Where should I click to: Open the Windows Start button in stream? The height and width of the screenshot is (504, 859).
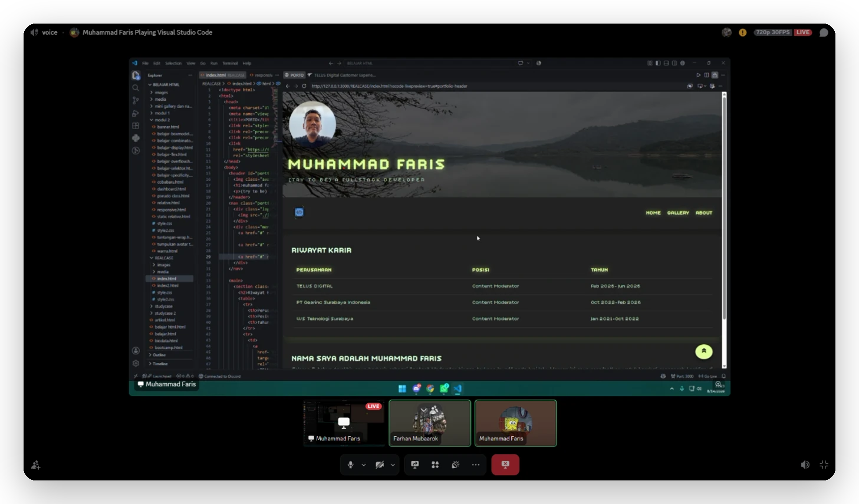pyautogui.click(x=402, y=388)
